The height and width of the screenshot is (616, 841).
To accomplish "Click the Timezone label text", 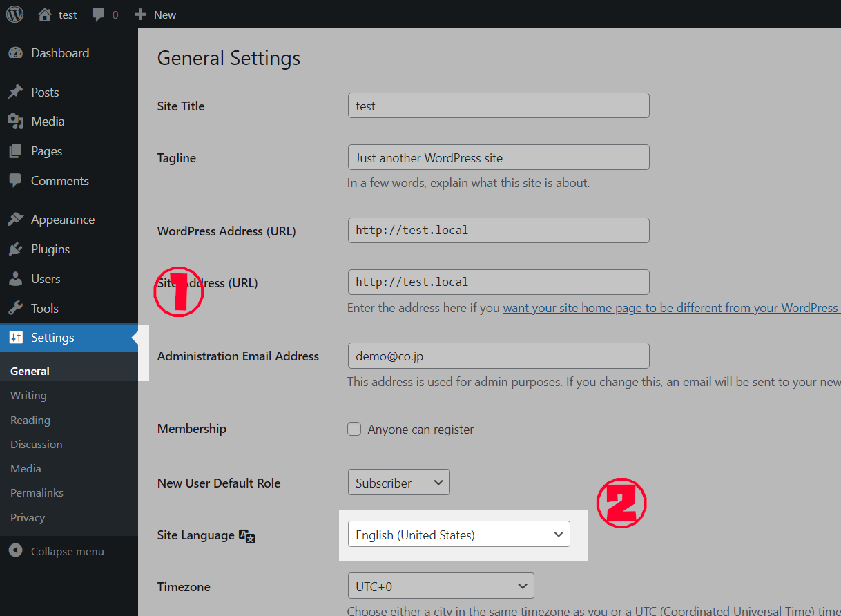I will tap(184, 587).
